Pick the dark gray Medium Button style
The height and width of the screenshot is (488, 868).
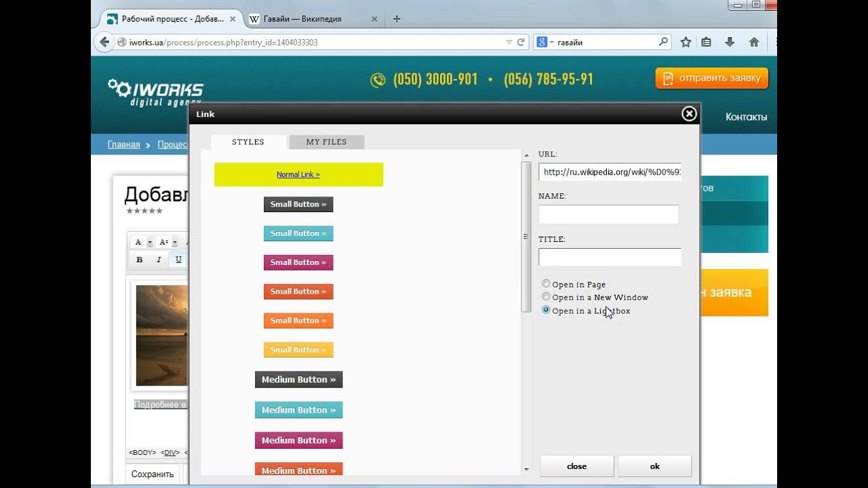298,380
